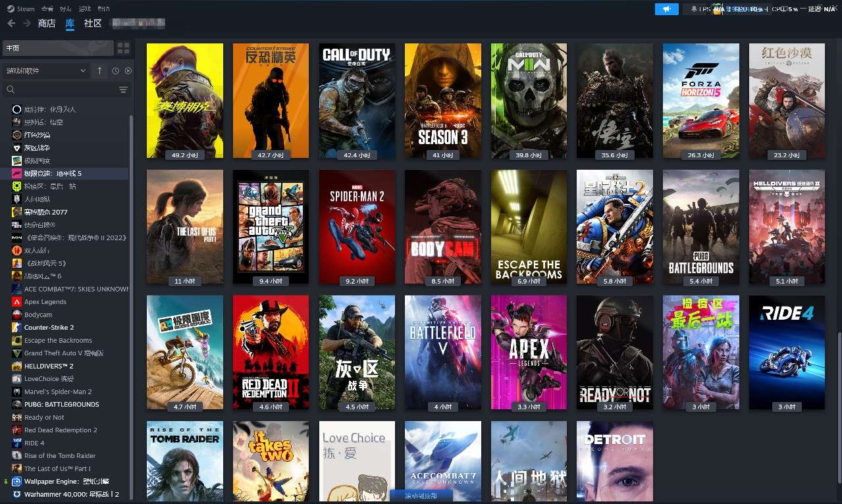Screen dimensions: 842x504
Task: Open the Black Myth Wukong cover with 35.6 hours
Action: coord(615,101)
